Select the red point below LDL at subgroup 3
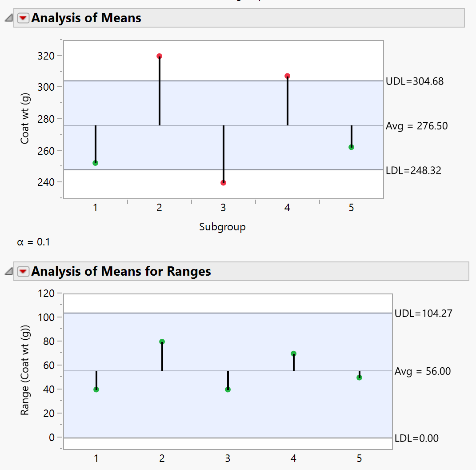The width and height of the screenshot is (476, 470). (223, 182)
